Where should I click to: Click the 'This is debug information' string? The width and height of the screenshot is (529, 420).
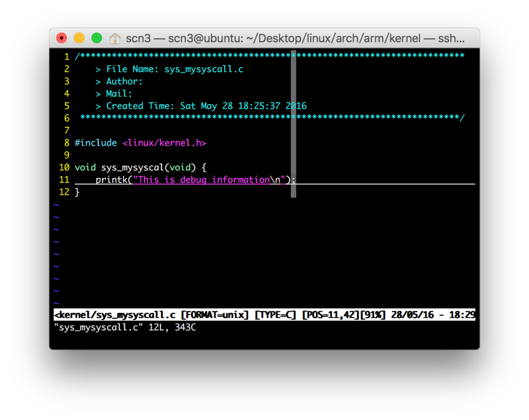[x=204, y=180]
